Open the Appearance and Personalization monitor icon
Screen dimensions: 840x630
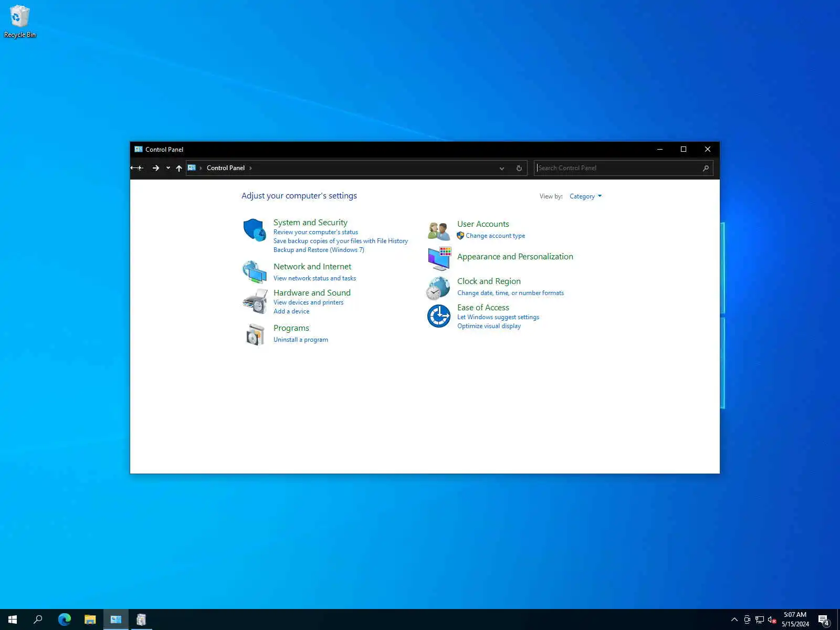[439, 258]
